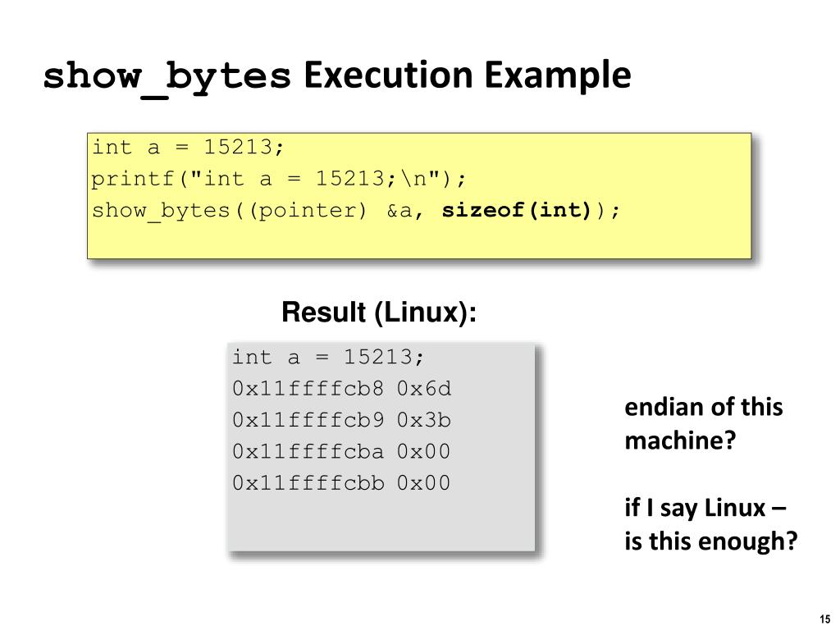This screenshot has height=630, width=840.
Task: Click the 'Result (Linux):' heading
Action: click(379, 313)
